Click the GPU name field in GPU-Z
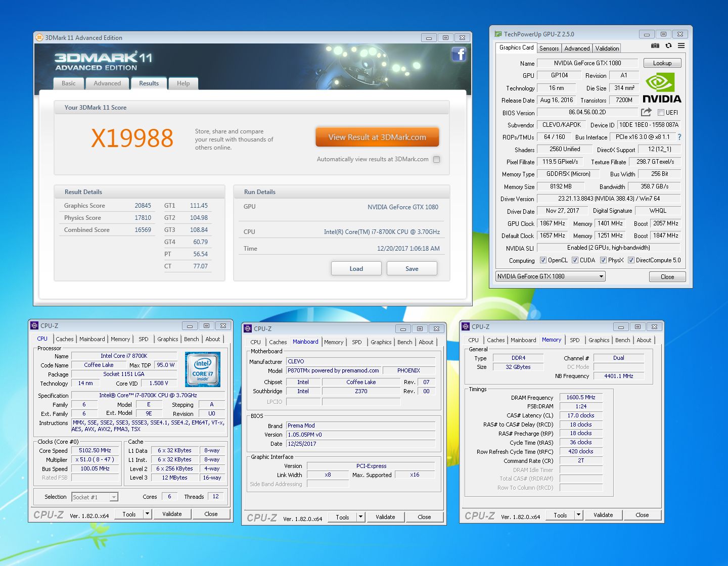728x566 pixels. [587, 63]
